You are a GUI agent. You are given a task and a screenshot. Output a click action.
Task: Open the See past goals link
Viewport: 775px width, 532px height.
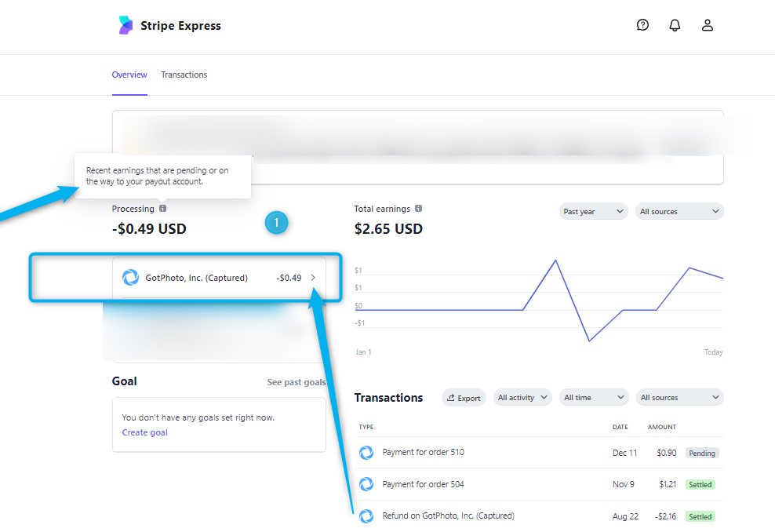tap(297, 382)
